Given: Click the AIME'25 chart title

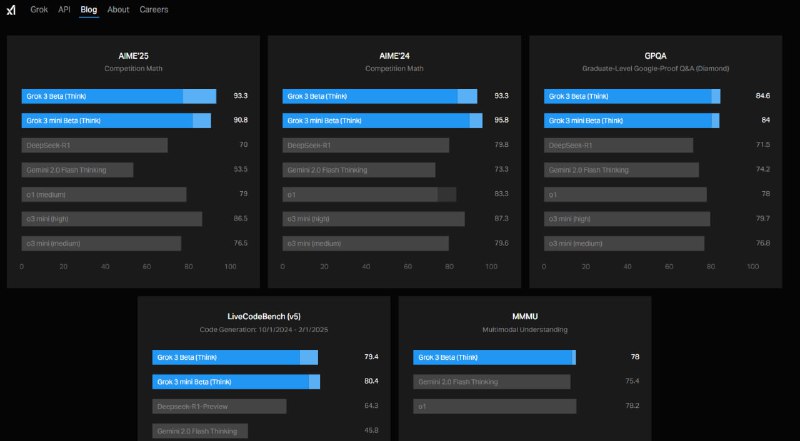Looking at the screenshot, I should (133, 56).
